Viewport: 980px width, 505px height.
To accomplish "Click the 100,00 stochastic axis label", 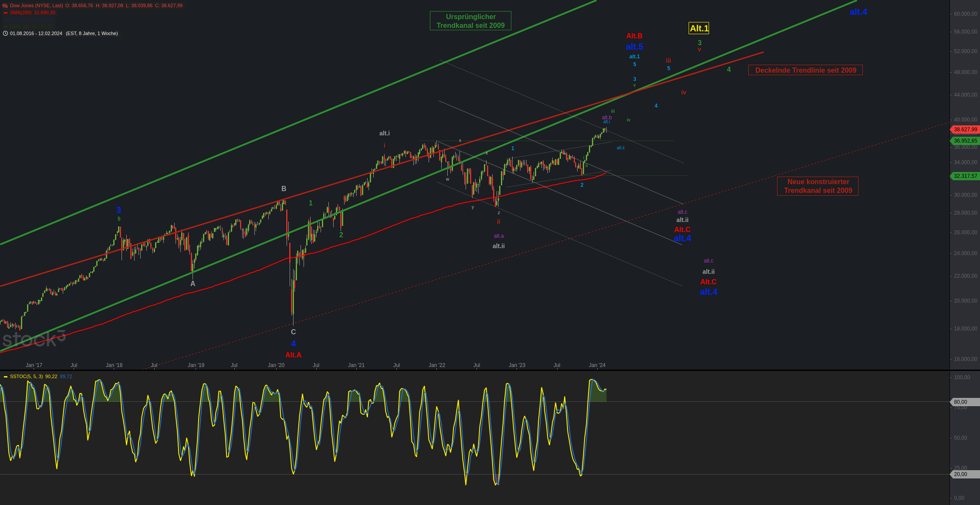I will coord(962,377).
